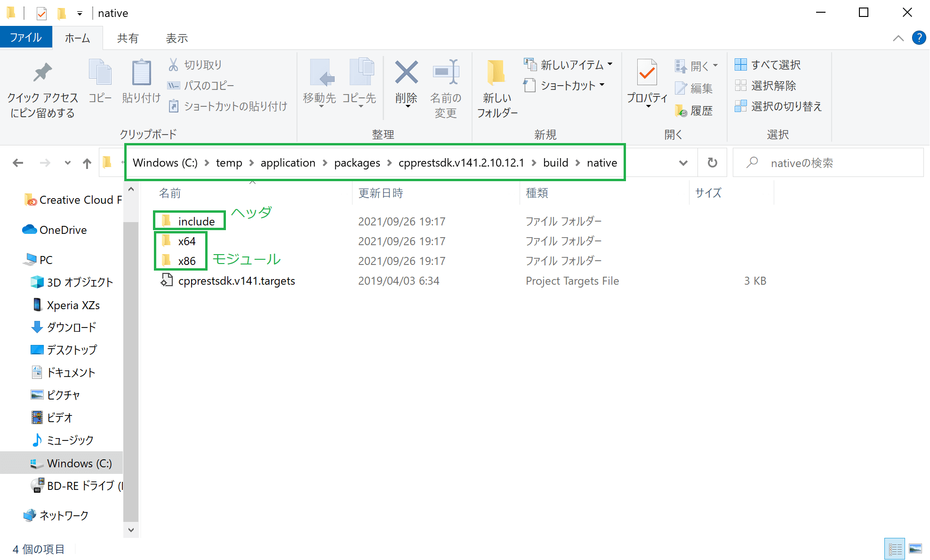Invert selection with 選択の切り替え

(741, 106)
